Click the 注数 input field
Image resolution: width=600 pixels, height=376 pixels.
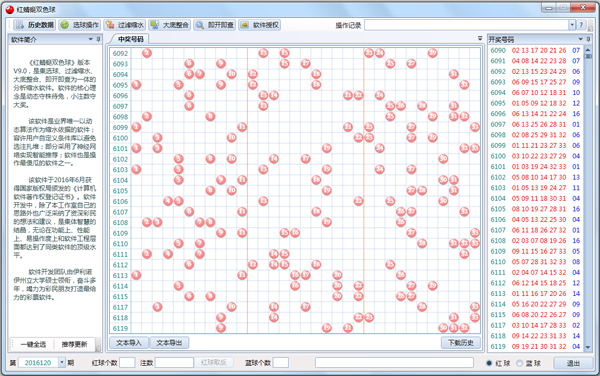point(174,363)
